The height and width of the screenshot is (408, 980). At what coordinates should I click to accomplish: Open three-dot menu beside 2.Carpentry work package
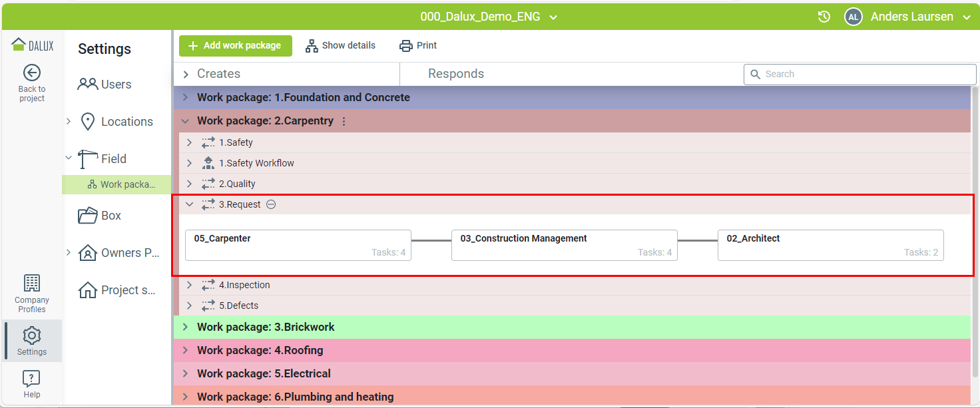point(344,121)
